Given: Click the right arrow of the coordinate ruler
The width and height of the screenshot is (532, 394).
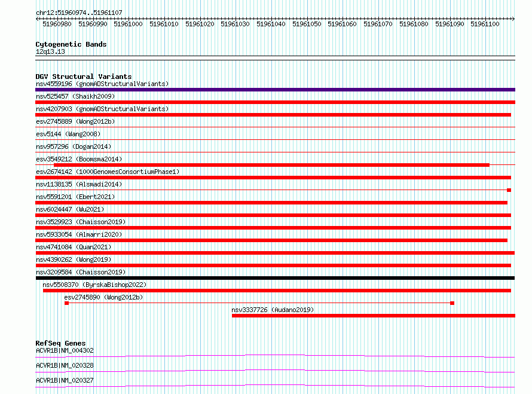Looking at the screenshot, I should (513, 19).
